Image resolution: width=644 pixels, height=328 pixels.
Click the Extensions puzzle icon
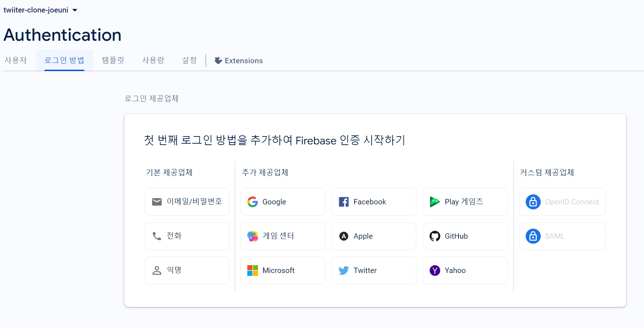(218, 60)
